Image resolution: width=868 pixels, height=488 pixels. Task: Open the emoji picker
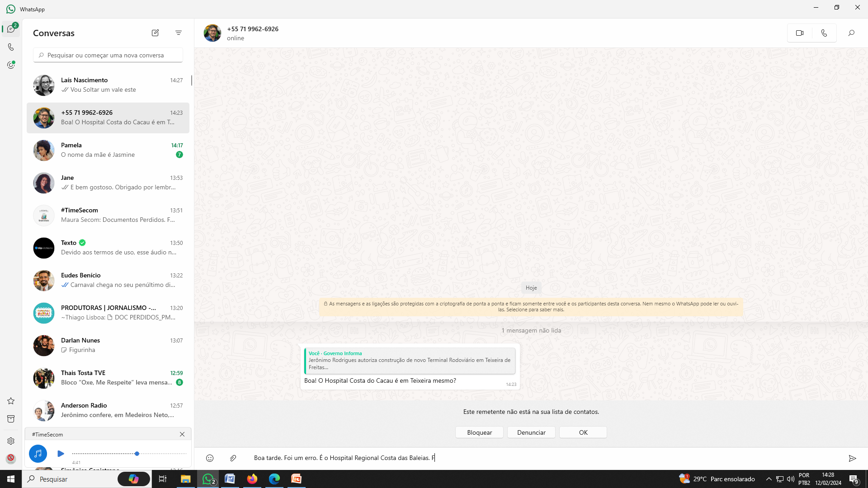tap(210, 458)
